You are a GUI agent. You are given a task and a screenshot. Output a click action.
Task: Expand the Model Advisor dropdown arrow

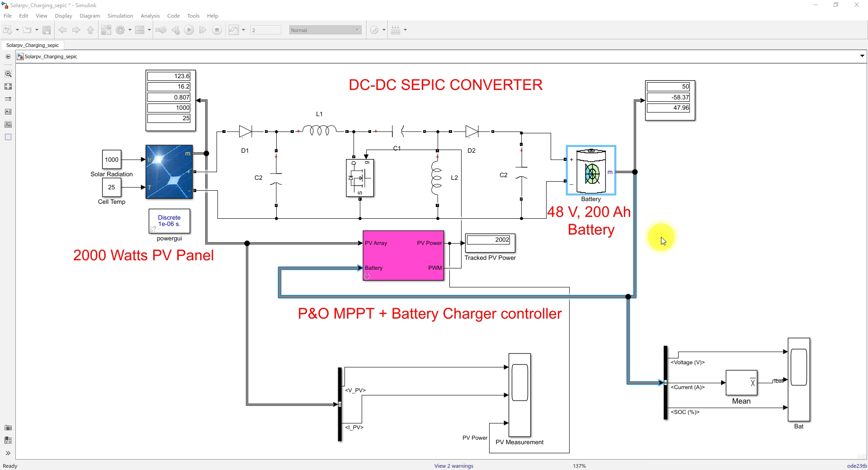coord(384,30)
